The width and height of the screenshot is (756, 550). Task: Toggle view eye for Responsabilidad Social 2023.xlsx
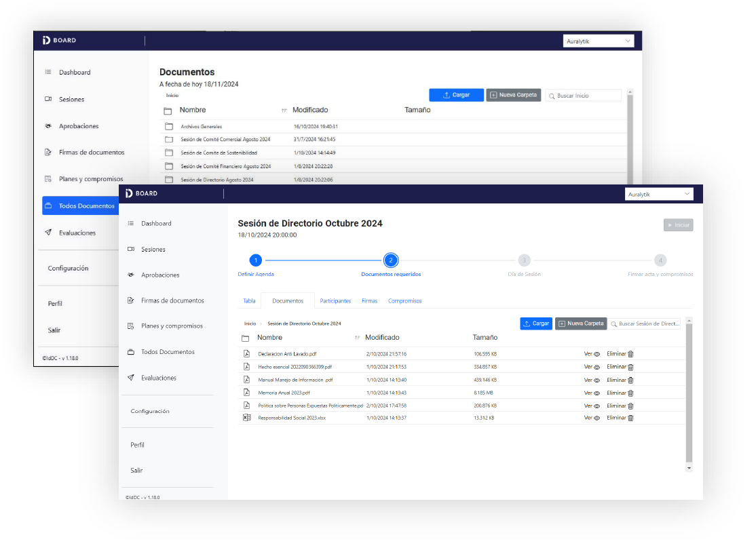click(597, 418)
